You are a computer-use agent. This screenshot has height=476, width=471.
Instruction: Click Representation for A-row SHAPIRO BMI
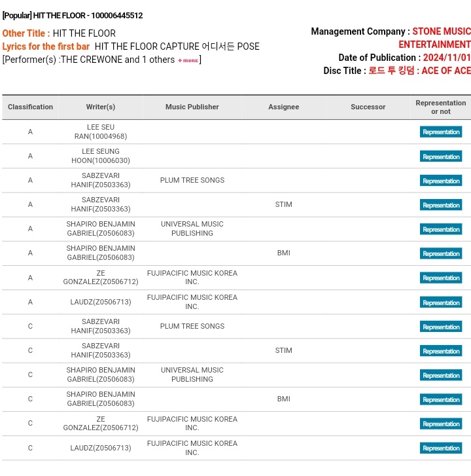441,253
